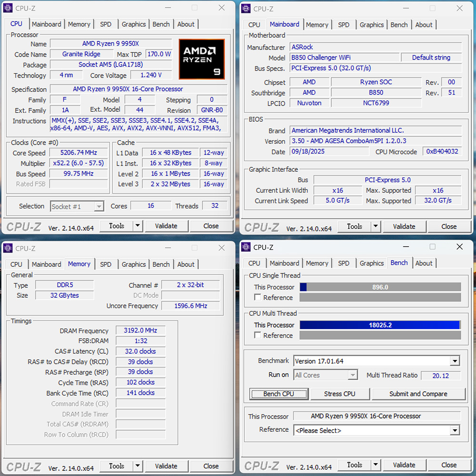Screen dimensions: 476x476
Task: Tick Reference checkbox under CPU Multi Thread
Action: tap(258, 336)
